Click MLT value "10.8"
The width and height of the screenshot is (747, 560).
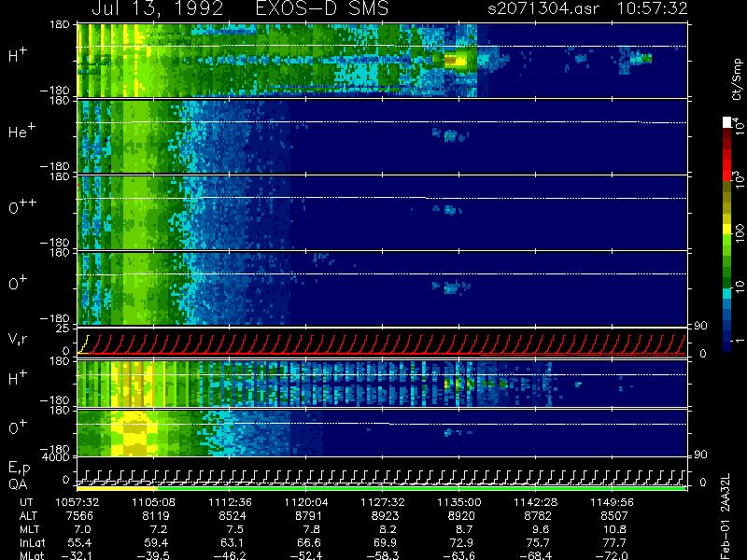614,529
